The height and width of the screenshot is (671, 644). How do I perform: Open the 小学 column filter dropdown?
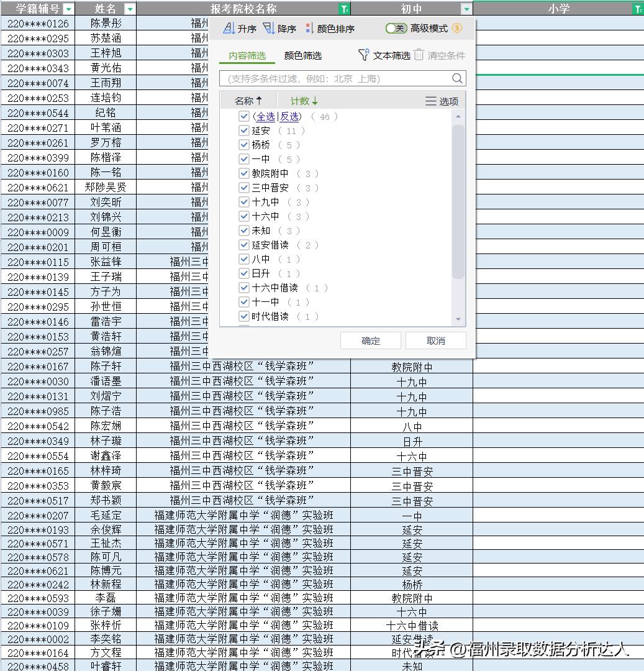tap(637, 9)
